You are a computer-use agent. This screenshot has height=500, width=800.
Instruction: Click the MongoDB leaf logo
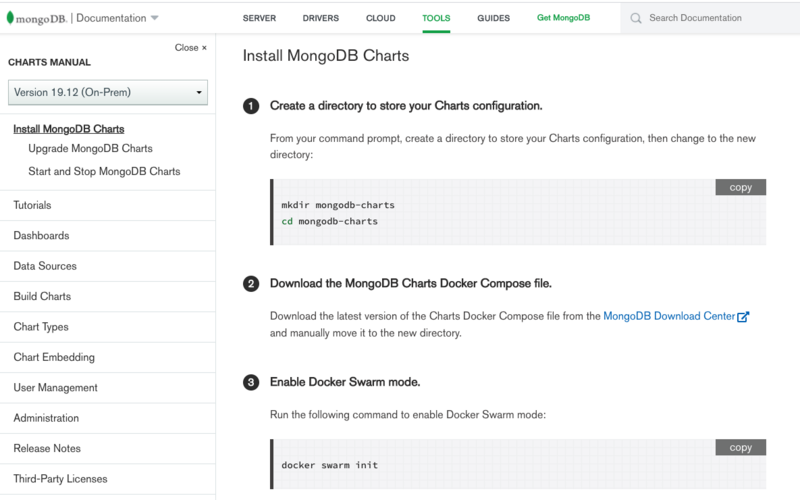tap(10, 18)
